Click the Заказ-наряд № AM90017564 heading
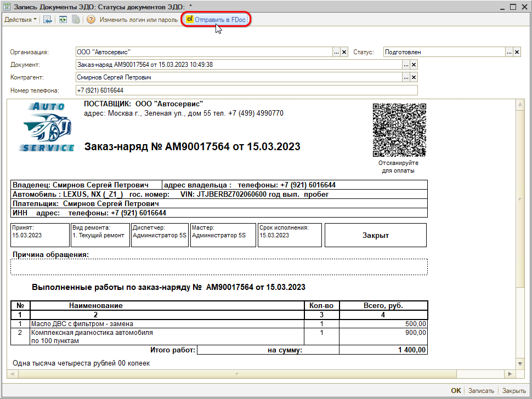The height and width of the screenshot is (399, 532). pyautogui.click(x=192, y=147)
